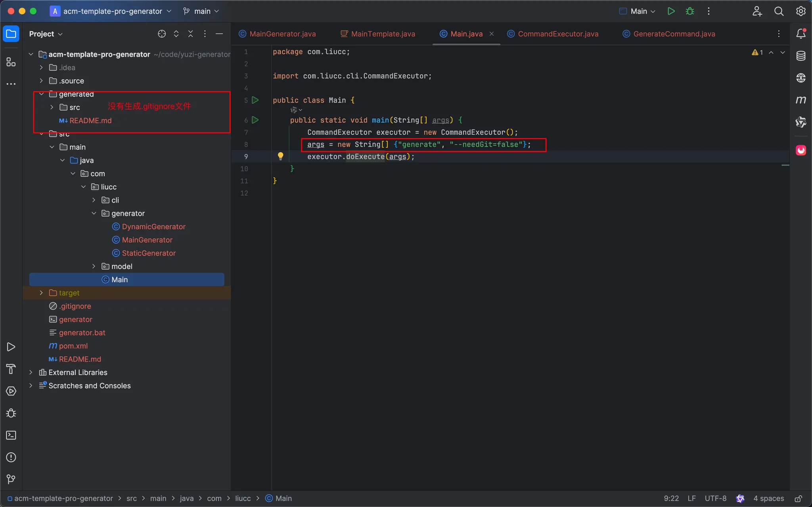The height and width of the screenshot is (507, 812).
Task: Click the run gutter arrow beside class Main
Action: (x=255, y=100)
